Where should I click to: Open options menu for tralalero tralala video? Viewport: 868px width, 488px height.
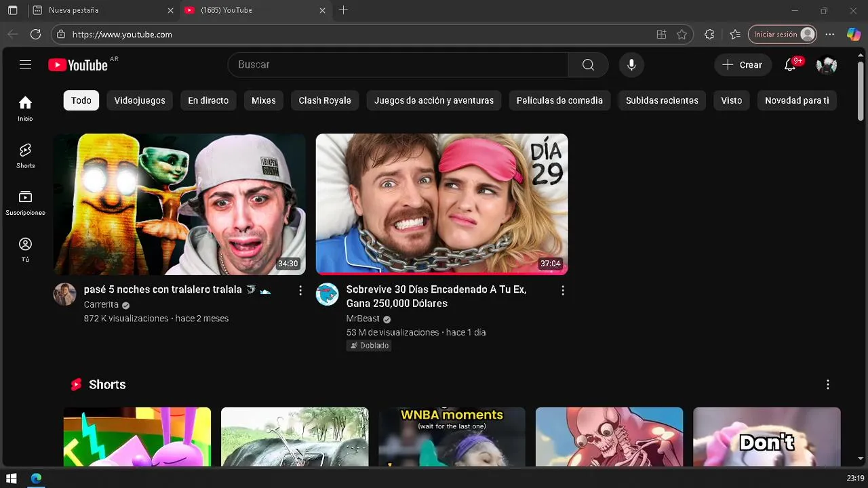click(x=300, y=290)
